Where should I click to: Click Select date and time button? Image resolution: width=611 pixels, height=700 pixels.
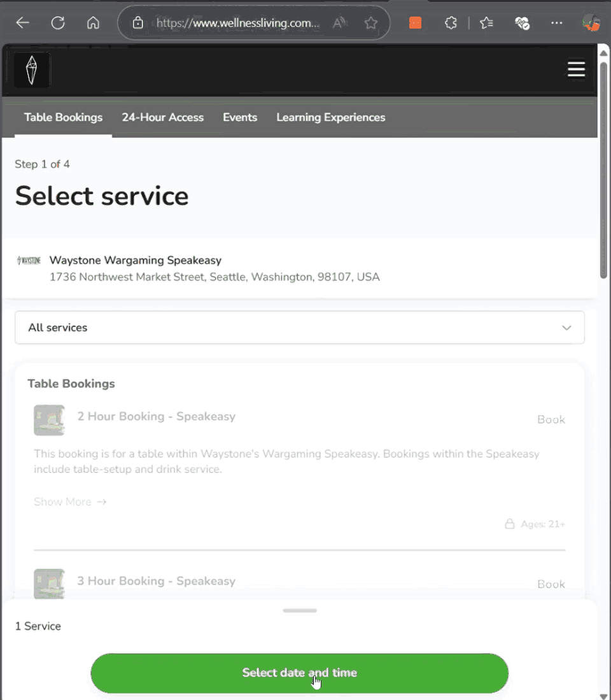pyautogui.click(x=300, y=673)
